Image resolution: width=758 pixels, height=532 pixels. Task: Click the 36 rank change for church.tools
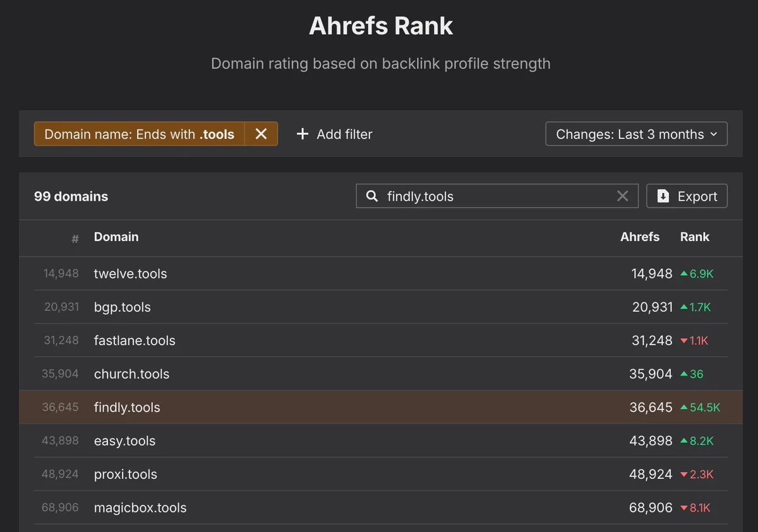point(692,374)
